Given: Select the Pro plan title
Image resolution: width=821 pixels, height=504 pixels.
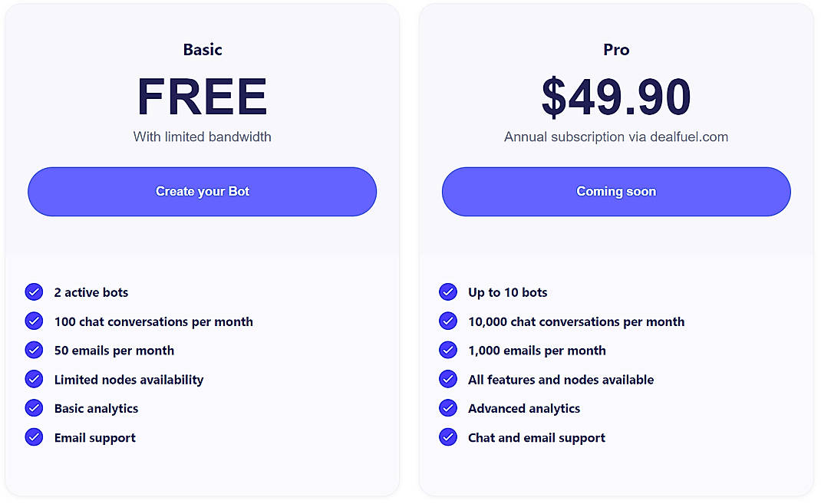Looking at the screenshot, I should pos(616,49).
